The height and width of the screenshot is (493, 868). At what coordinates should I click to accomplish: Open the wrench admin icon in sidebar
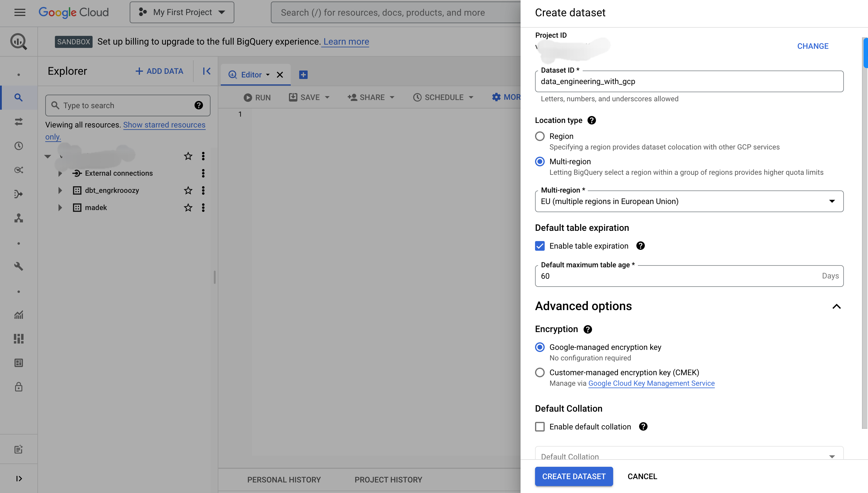click(x=19, y=266)
